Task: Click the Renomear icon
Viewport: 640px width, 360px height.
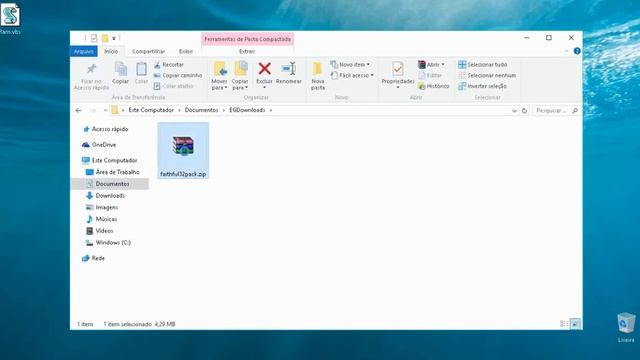Action: point(289,69)
